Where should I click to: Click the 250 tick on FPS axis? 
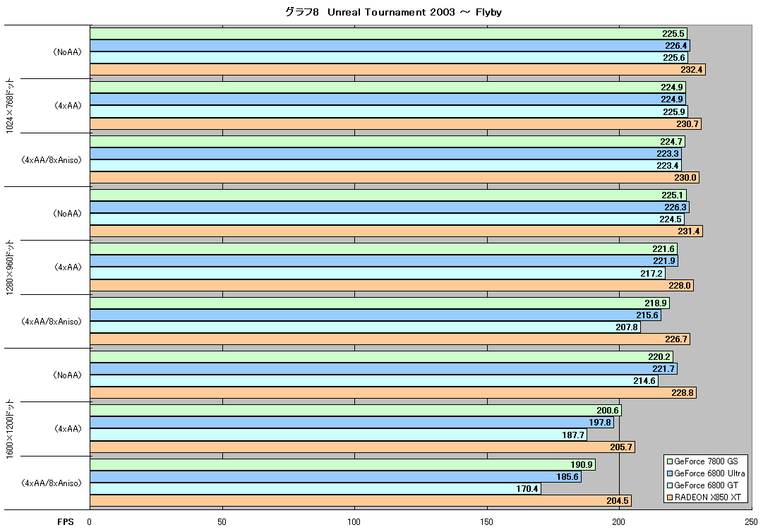pyautogui.click(x=751, y=522)
